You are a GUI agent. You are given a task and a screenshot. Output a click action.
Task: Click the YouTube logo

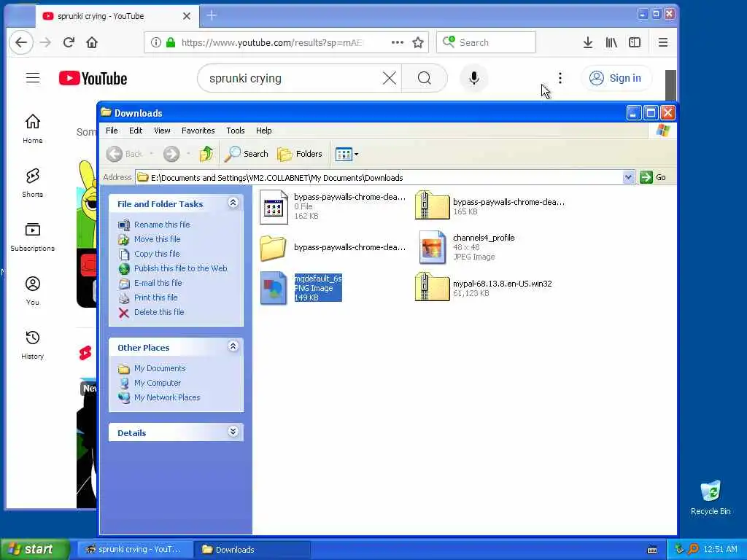click(x=93, y=79)
